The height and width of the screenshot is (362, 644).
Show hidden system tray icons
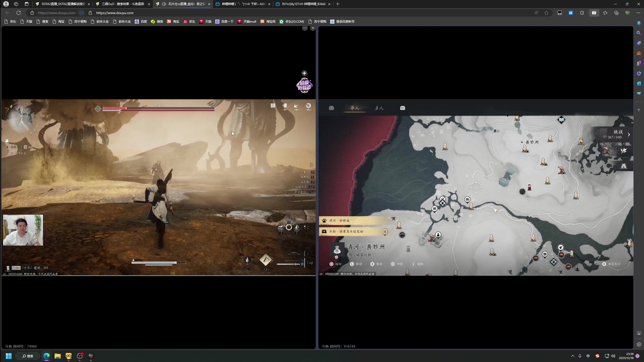click(573, 356)
